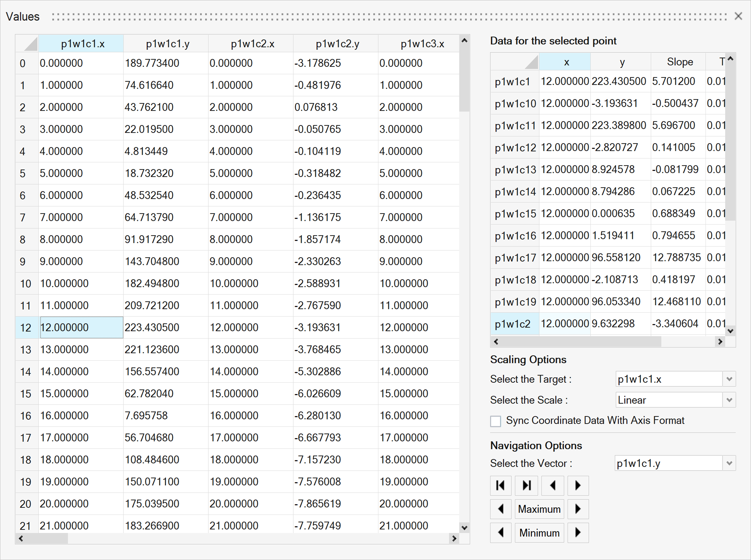
Task: Open the Select the Target dropdown
Action: coord(729,379)
